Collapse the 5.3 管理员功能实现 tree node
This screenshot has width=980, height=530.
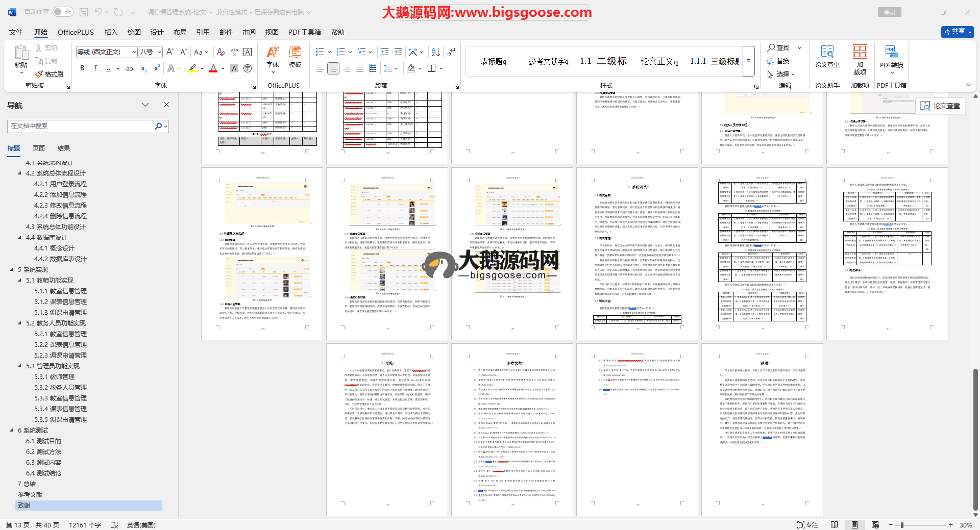[20, 366]
